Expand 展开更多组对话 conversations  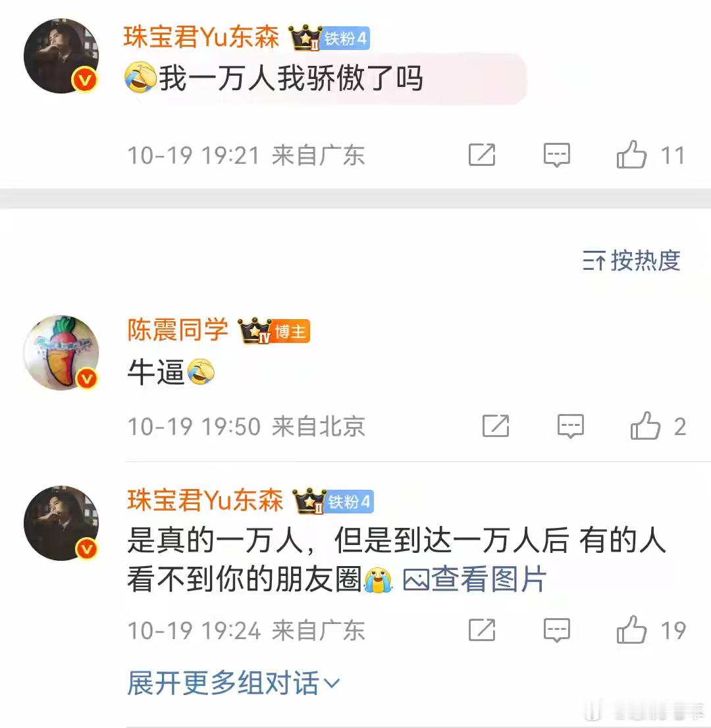234,683
